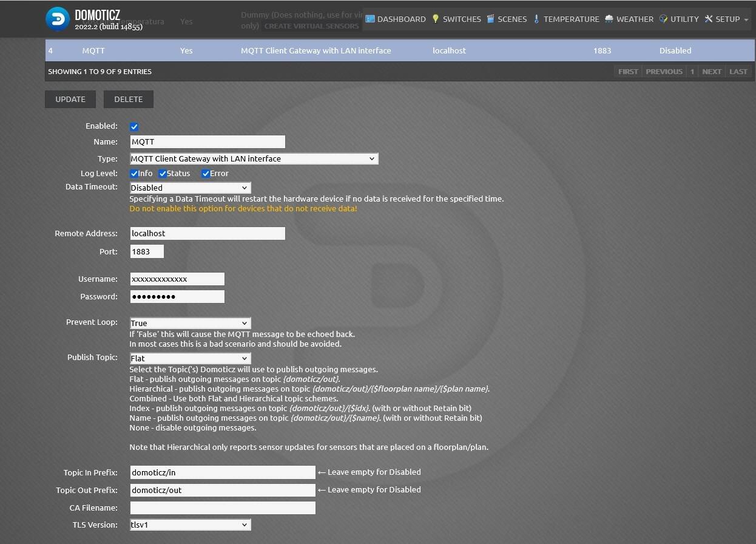This screenshot has height=544, width=756.
Task: Go to the Previous page of entries
Action: pos(664,72)
